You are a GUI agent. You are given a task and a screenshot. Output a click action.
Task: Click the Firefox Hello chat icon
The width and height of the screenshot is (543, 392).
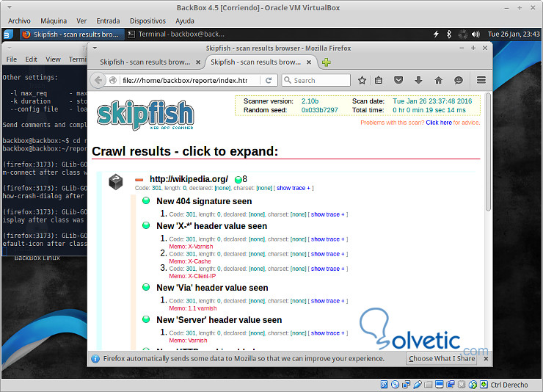click(459, 80)
